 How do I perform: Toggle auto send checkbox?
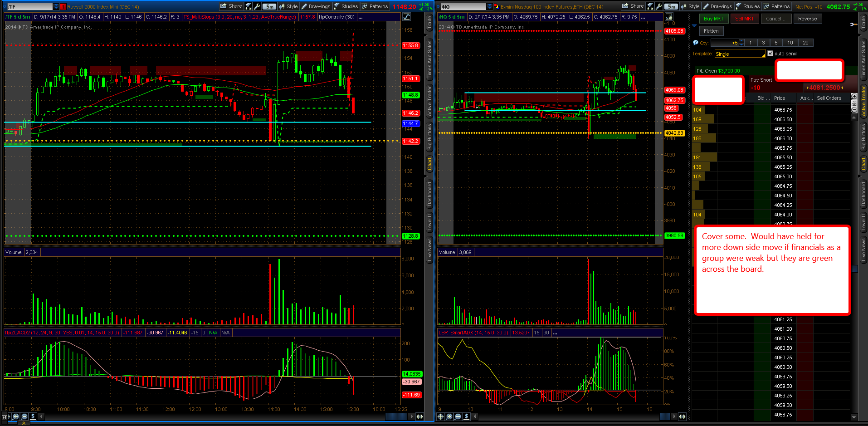[x=770, y=53]
